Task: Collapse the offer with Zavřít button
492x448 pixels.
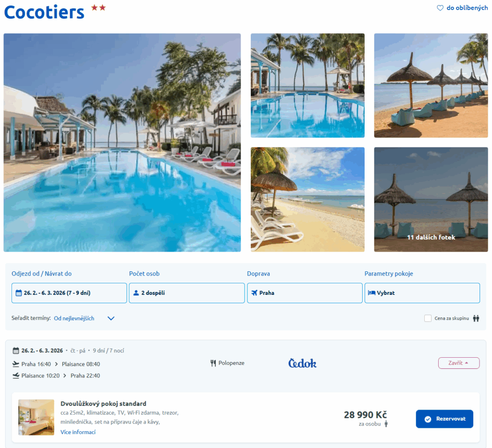Action: click(459, 363)
